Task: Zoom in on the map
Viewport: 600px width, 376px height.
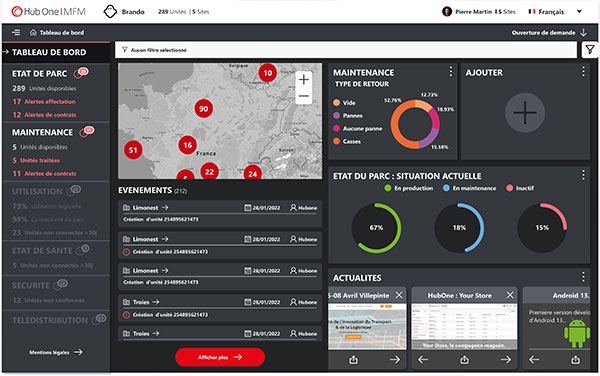Action: point(304,80)
